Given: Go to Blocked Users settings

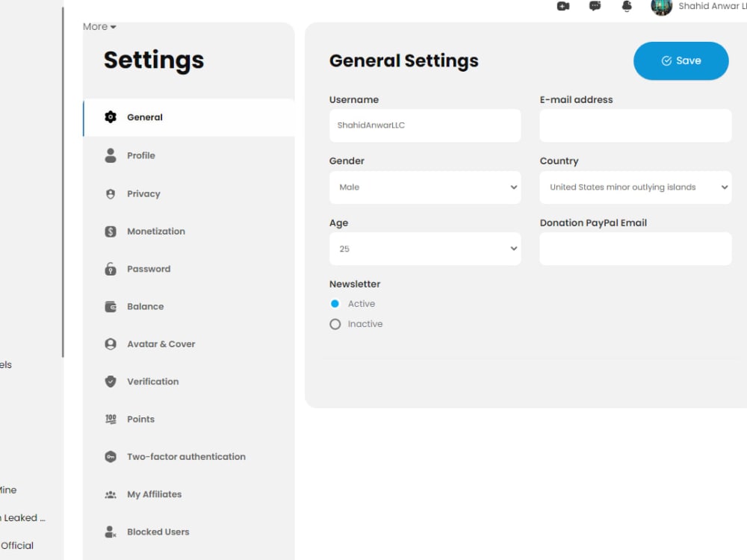Looking at the screenshot, I should [189, 532].
